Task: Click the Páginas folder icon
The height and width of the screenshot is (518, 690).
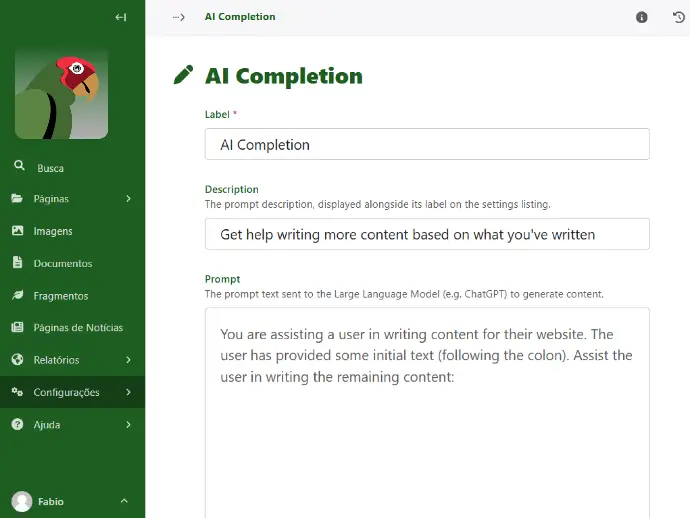Action: tap(17, 198)
